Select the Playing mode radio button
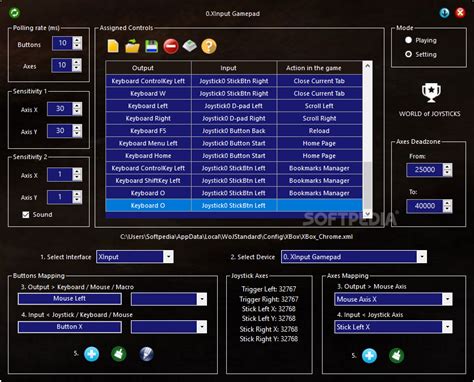Viewport: 474px width, 382px height. [408, 40]
